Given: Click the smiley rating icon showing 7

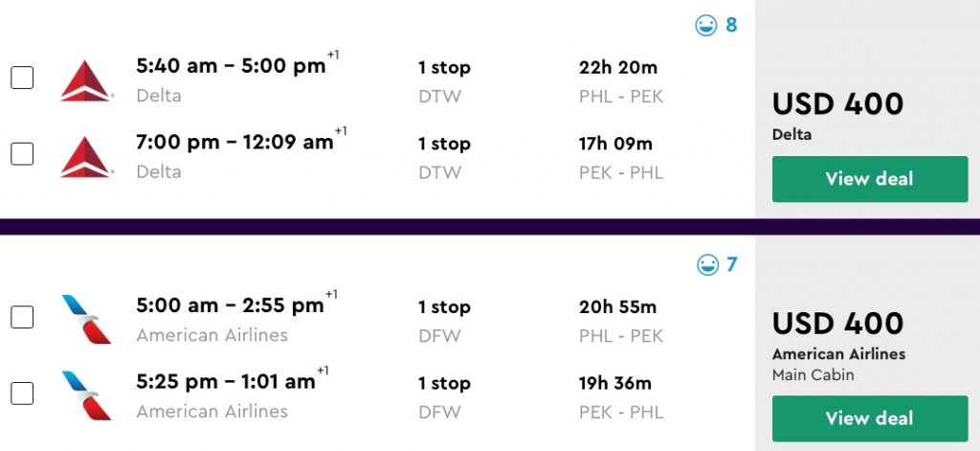Looking at the screenshot, I should pos(707,265).
